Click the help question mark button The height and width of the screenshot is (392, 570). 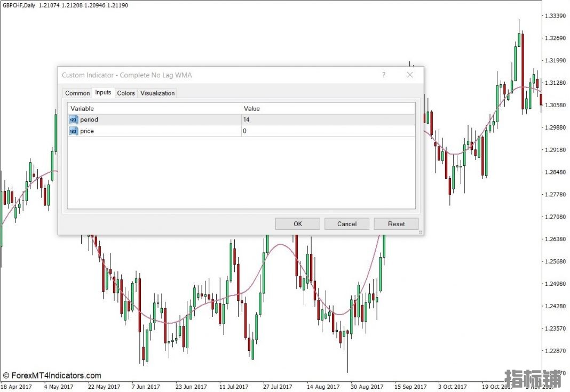coord(383,75)
